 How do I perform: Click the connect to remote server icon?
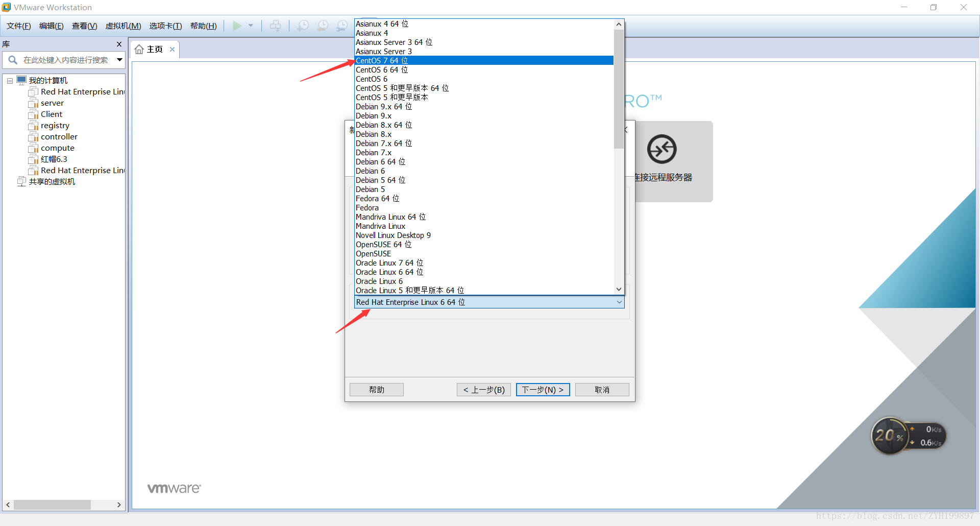pos(662,149)
